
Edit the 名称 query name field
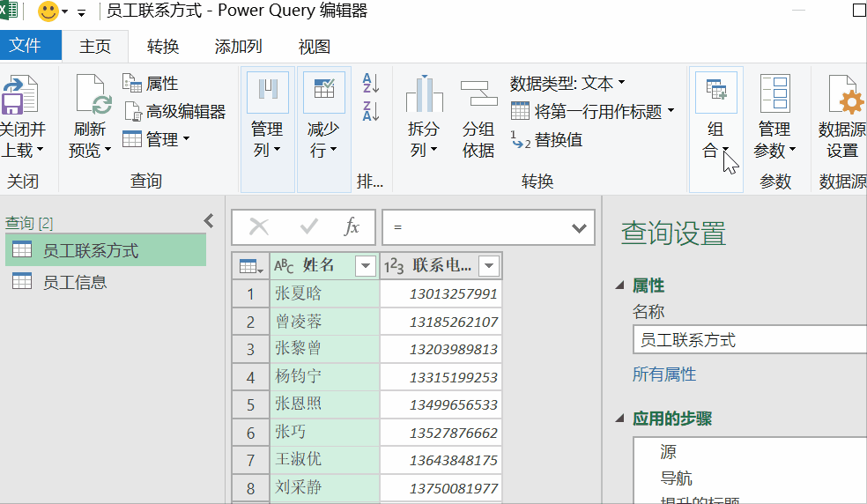[x=750, y=340]
